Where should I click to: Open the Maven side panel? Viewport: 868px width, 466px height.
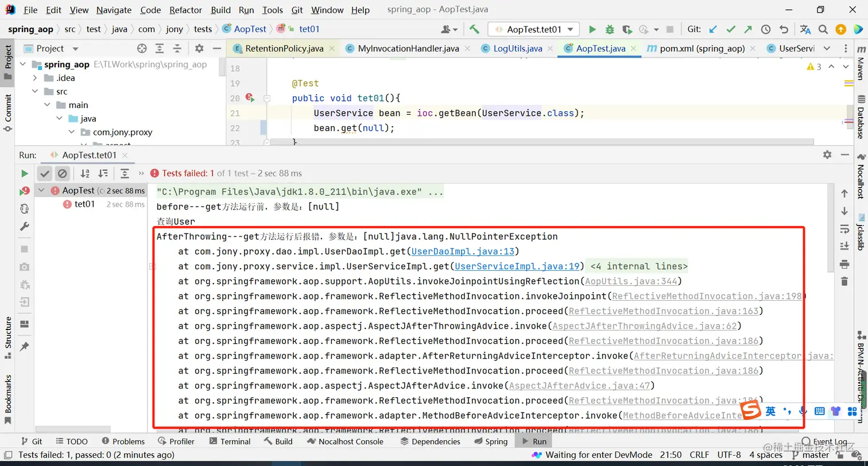click(x=860, y=61)
